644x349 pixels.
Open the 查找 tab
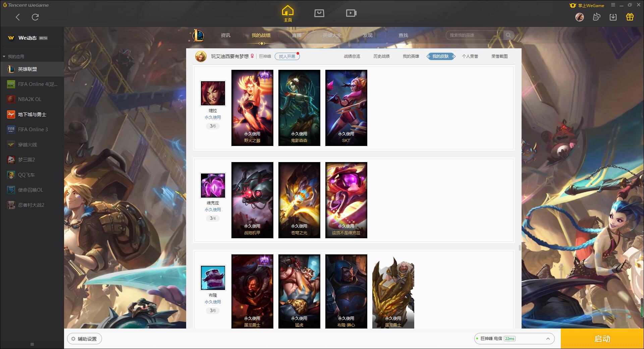point(403,35)
